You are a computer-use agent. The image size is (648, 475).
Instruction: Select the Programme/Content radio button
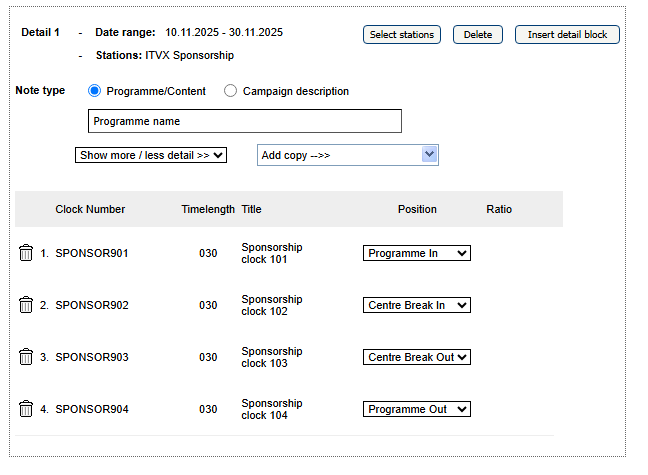pyautogui.click(x=95, y=91)
